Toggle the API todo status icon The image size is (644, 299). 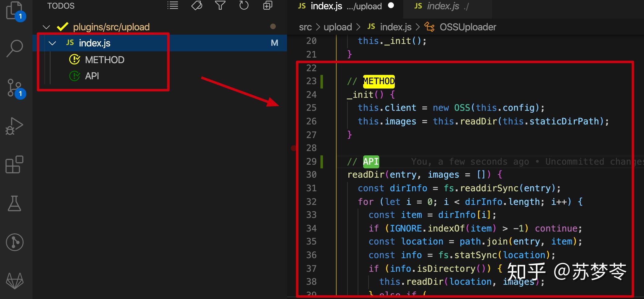[74, 76]
